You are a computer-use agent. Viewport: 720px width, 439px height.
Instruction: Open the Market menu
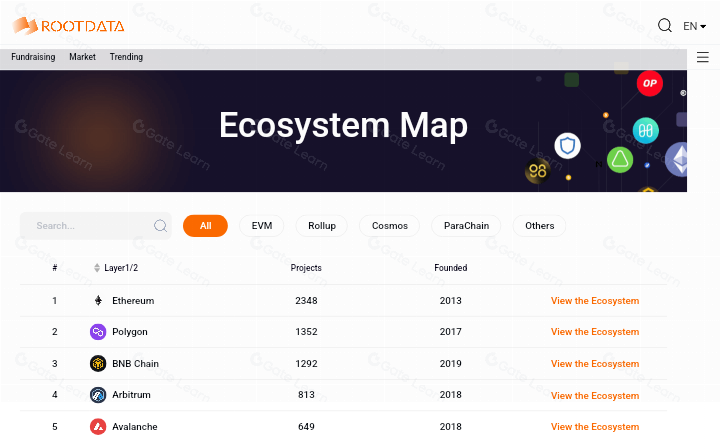[82, 57]
